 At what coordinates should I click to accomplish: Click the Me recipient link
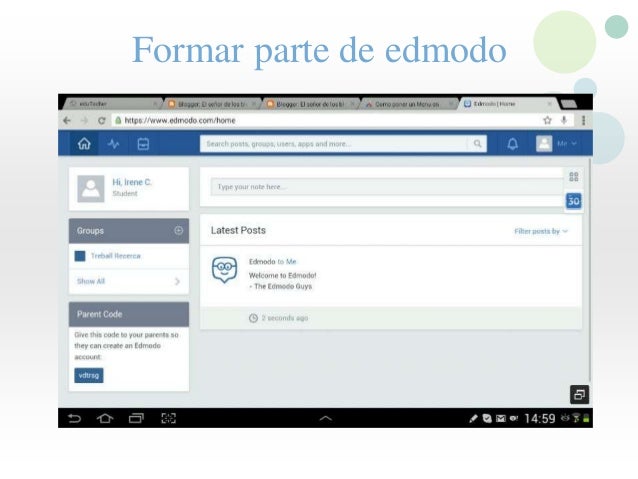(x=291, y=262)
